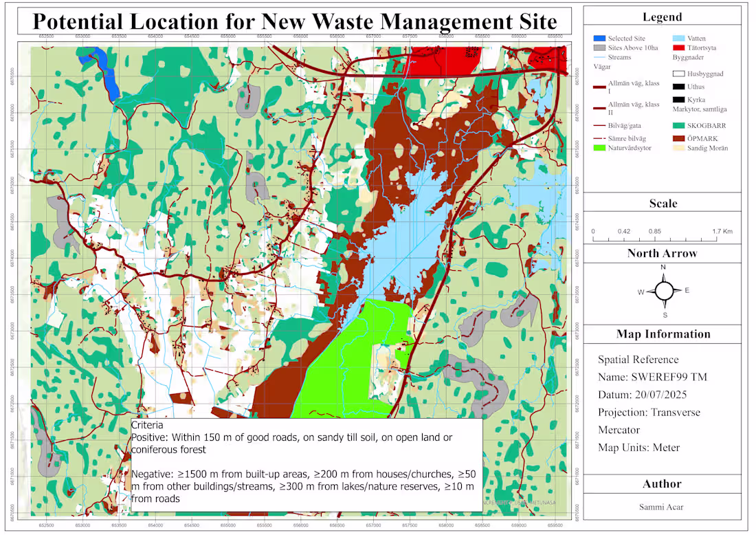This screenshot has width=756, height=535.
Task: Click the green SKOGBARR swatch
Action: coord(678,125)
